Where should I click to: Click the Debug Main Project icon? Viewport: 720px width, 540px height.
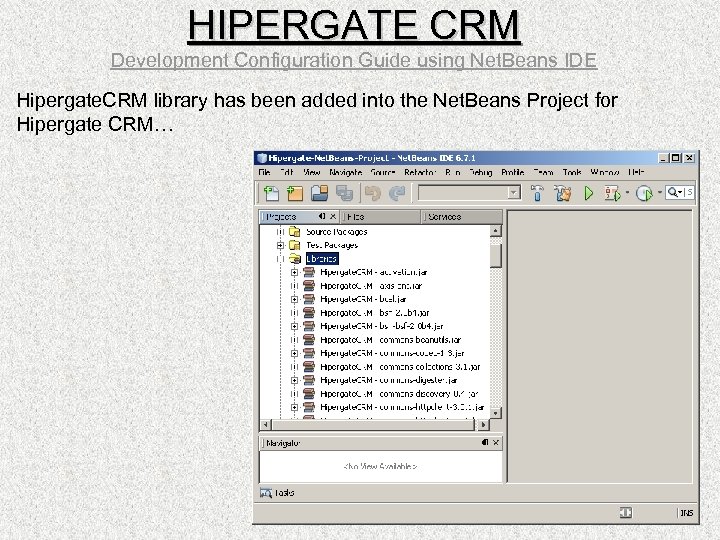tap(613, 193)
